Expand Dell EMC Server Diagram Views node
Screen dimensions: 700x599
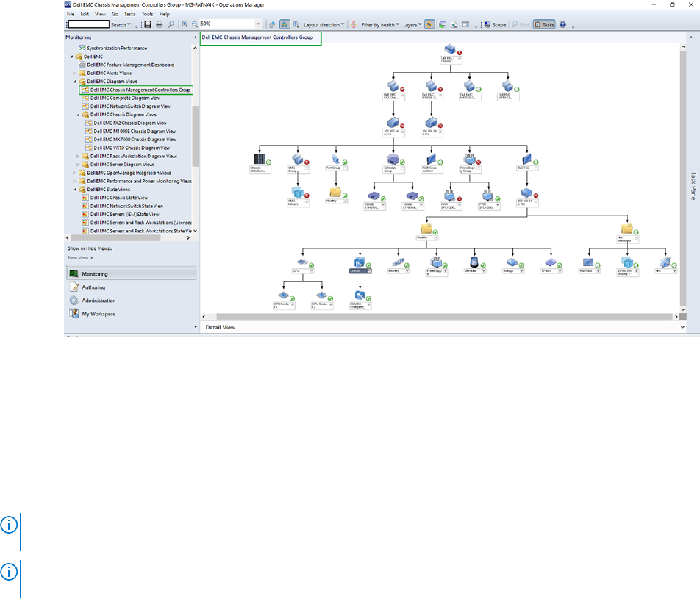(x=78, y=165)
